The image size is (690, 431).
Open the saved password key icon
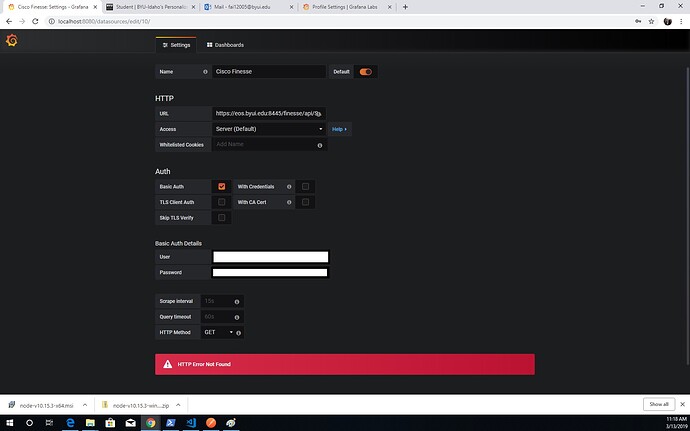coord(638,21)
